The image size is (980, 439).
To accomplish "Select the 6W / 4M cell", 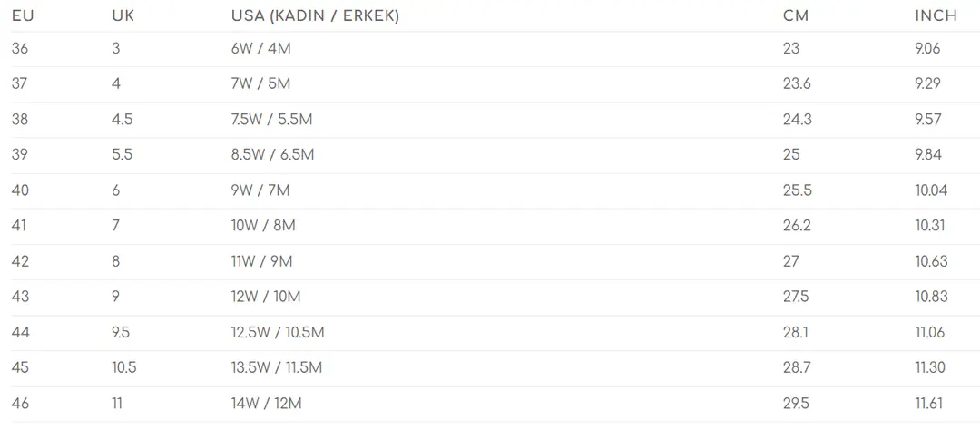I will [x=261, y=49].
